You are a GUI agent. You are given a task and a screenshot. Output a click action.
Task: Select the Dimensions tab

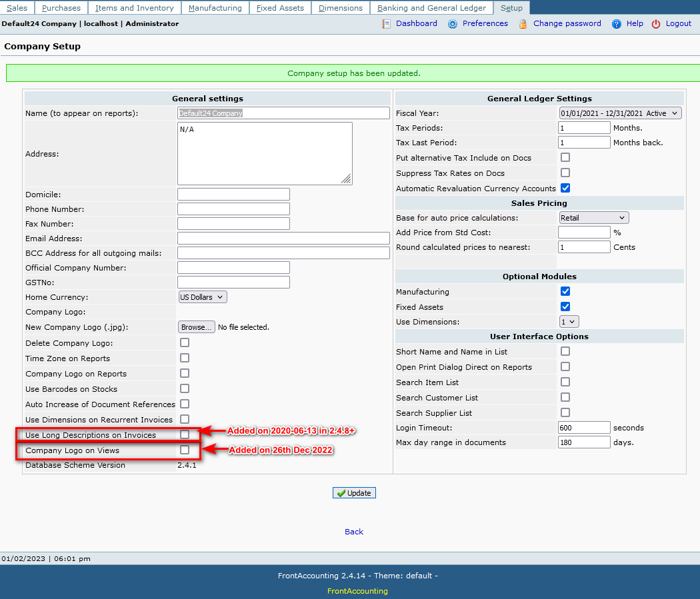(x=341, y=8)
